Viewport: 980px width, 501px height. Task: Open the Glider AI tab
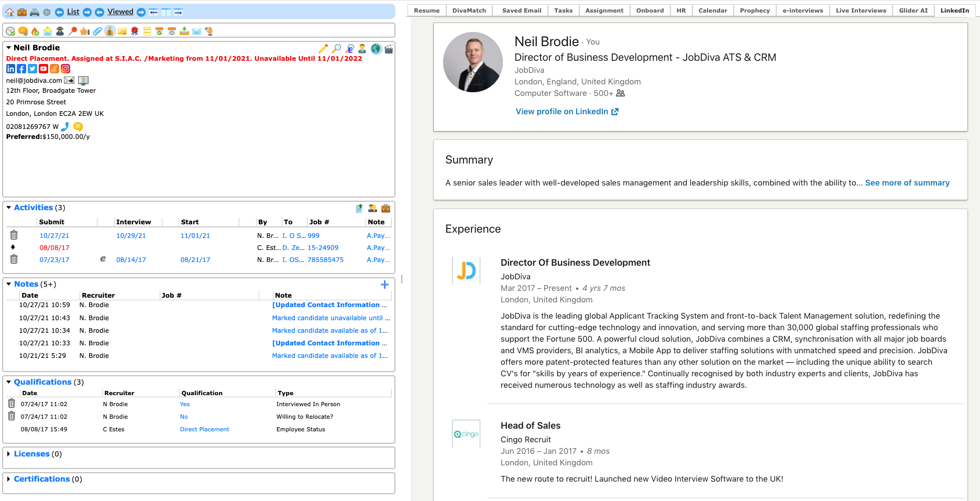[x=913, y=10]
